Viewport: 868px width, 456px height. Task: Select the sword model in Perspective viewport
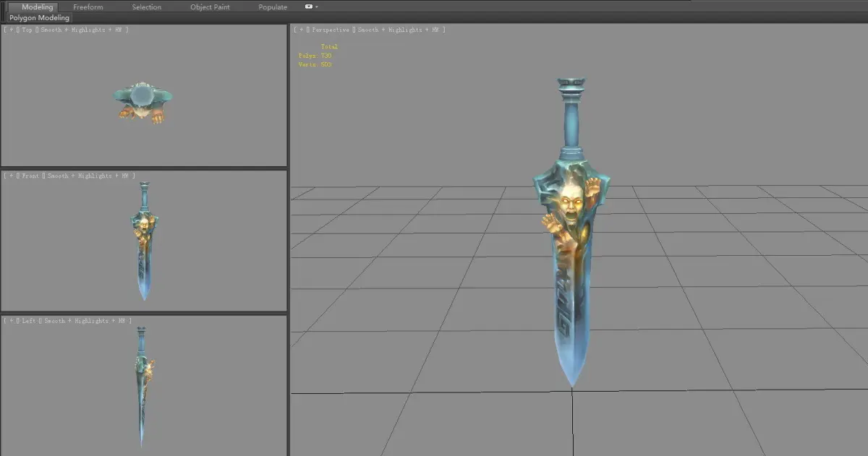[570, 231]
